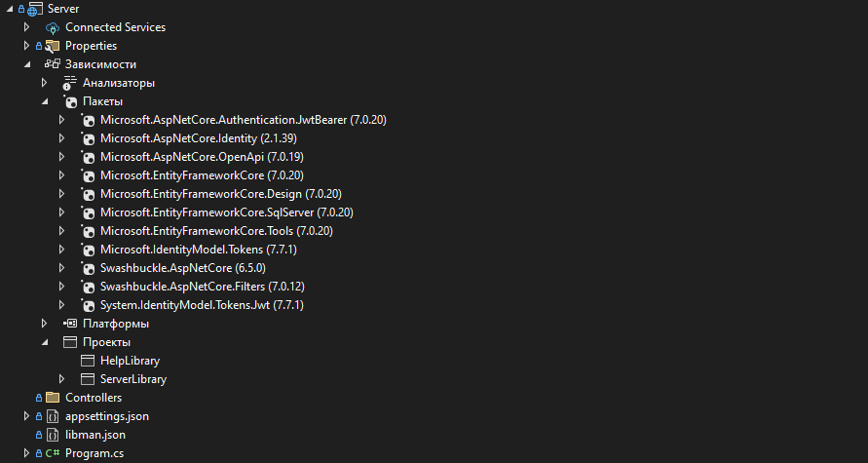Select the libman.json file
This screenshot has height=463, width=868.
tap(94, 435)
